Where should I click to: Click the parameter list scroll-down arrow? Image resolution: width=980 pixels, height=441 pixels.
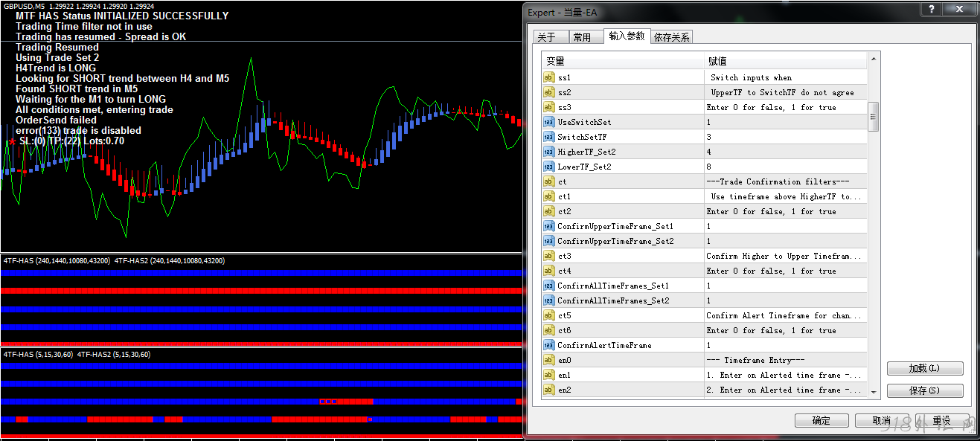(x=874, y=392)
